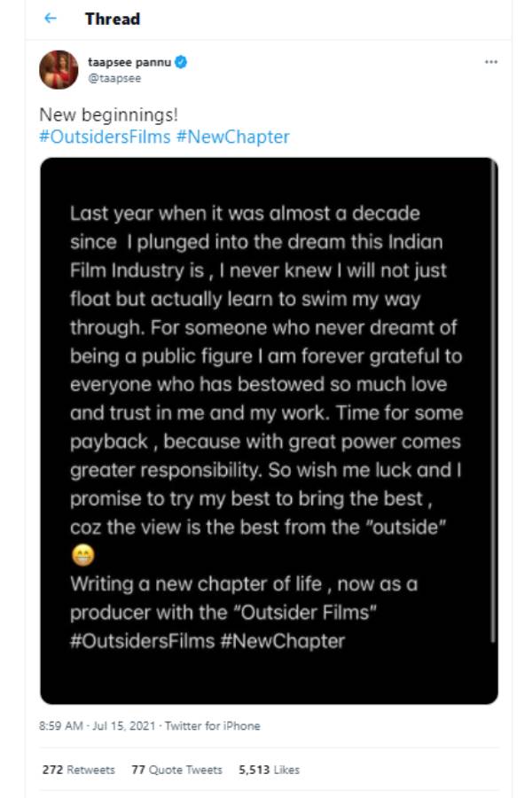Click the scrollbar on the image's right edge
The height and width of the screenshot is (798, 532).
click(x=493, y=399)
